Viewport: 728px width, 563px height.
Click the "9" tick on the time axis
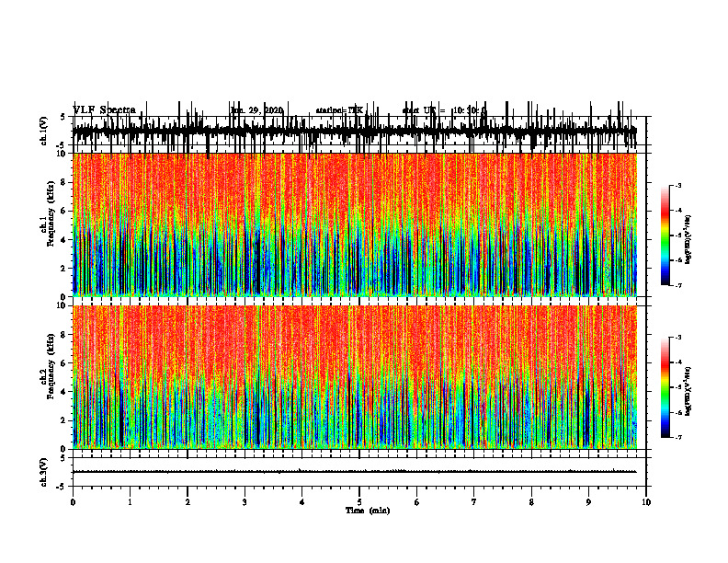pyautogui.click(x=588, y=502)
